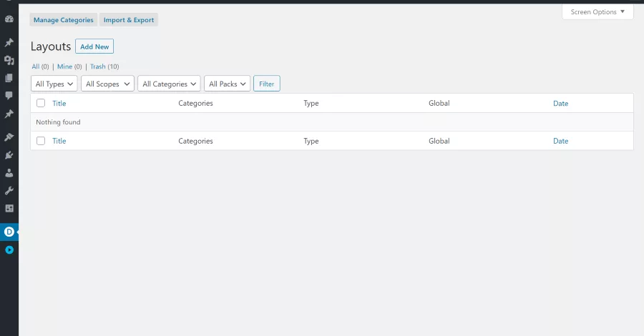This screenshot has width=644, height=336.
Task: Open the All Packs dropdown
Action: coord(227,84)
